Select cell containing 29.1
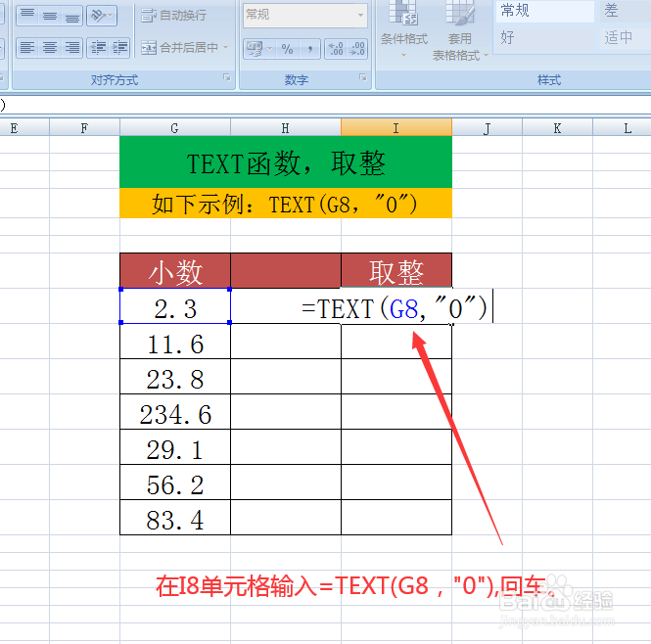Image resolution: width=651 pixels, height=644 pixels. tap(175, 446)
